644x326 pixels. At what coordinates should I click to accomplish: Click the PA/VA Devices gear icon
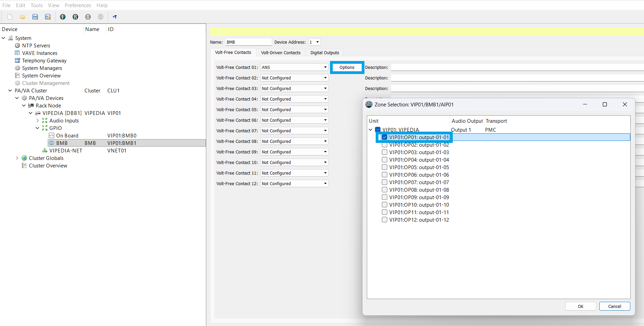click(24, 98)
